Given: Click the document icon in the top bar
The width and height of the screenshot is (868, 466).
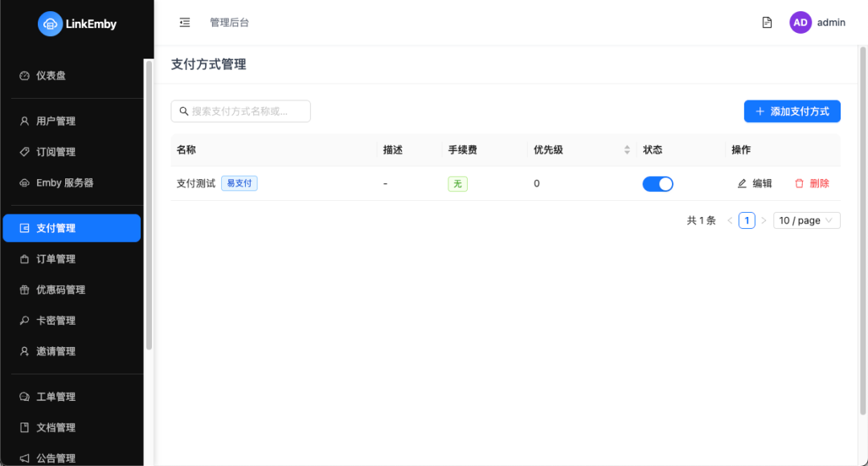Looking at the screenshot, I should tap(766, 22).
